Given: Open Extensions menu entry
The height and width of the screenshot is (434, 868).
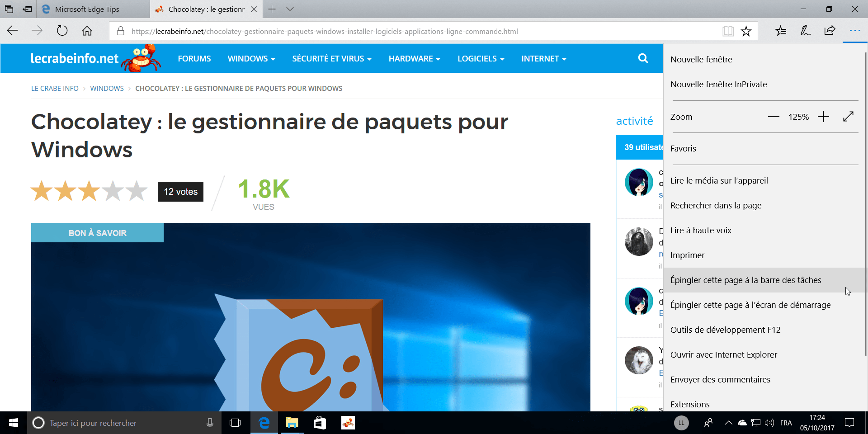Looking at the screenshot, I should [764, 402].
